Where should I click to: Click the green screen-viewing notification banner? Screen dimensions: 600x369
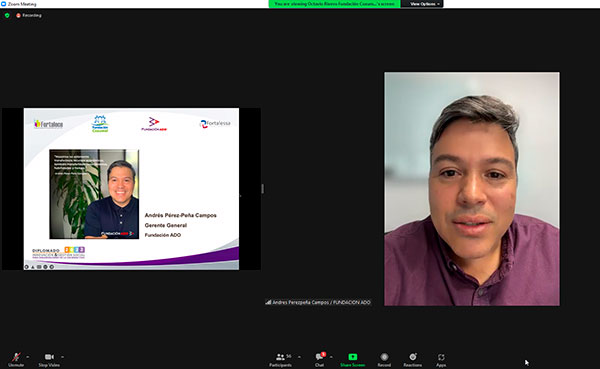334,4
